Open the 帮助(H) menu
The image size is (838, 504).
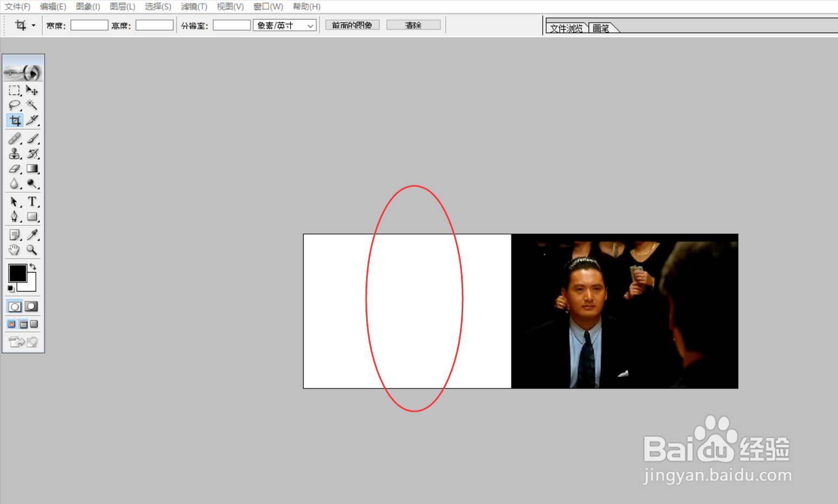[x=306, y=7]
